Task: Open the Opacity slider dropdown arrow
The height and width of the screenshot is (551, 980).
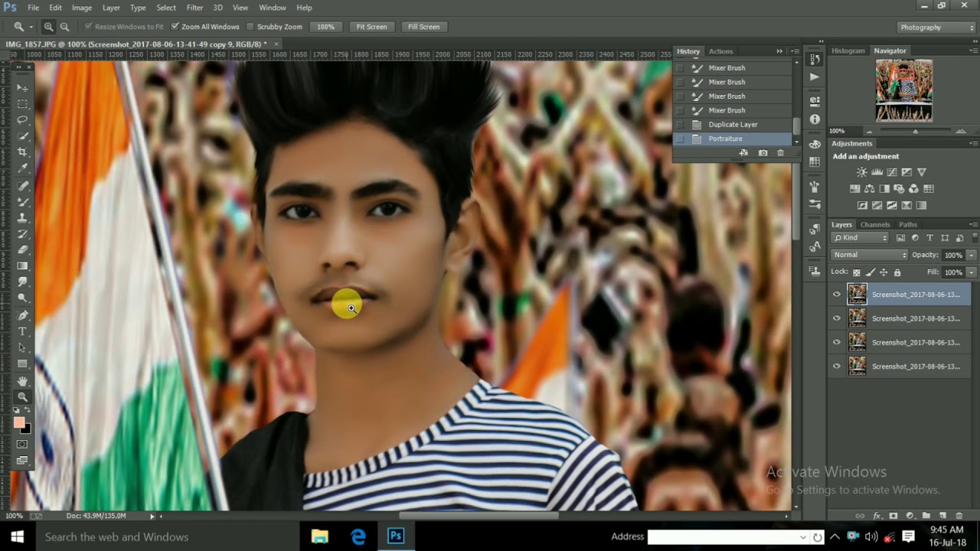Action: click(972, 255)
